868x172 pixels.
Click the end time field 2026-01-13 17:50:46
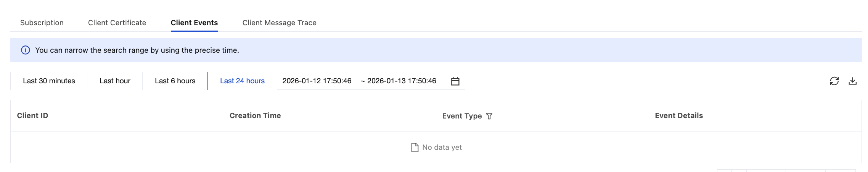[402, 81]
